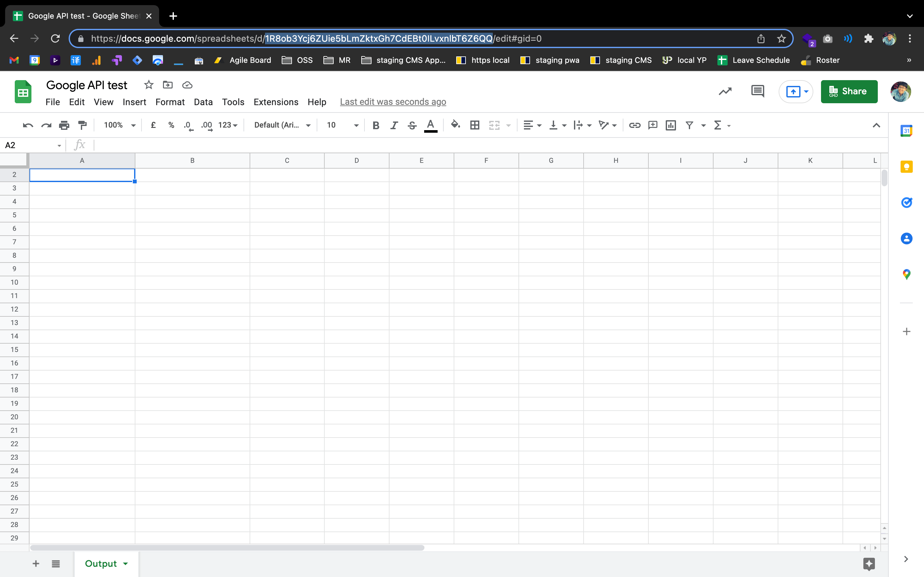The width and height of the screenshot is (924, 577).
Task: Click the green Share button
Action: click(x=849, y=92)
